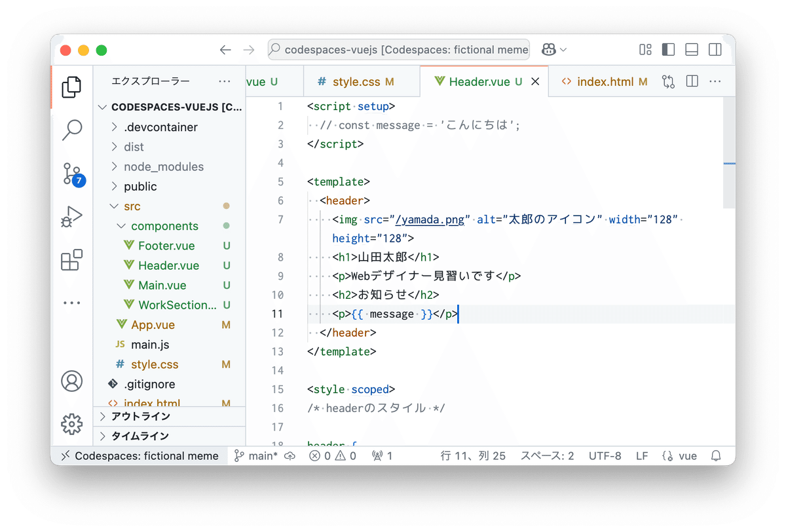Viewport: 786px width, 532px height.
Task: Expand the node_modules folder
Action: [170, 166]
